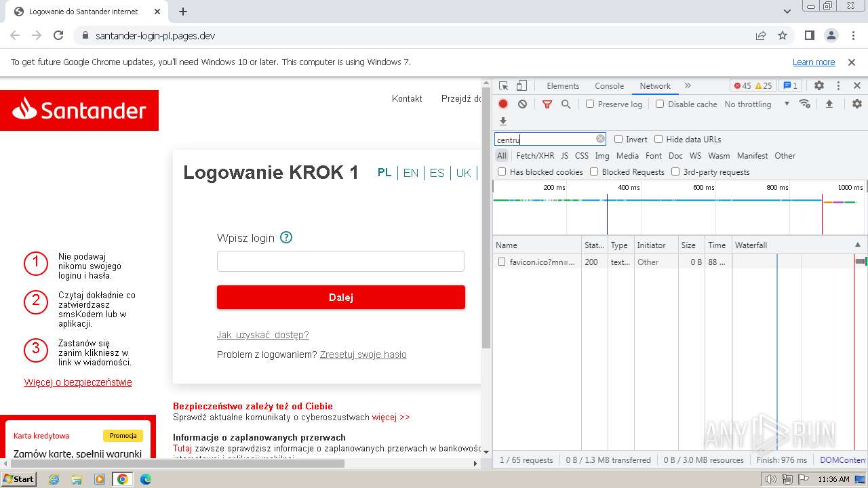Import HAR file upload icon
This screenshot has width=868, height=488.
829,104
